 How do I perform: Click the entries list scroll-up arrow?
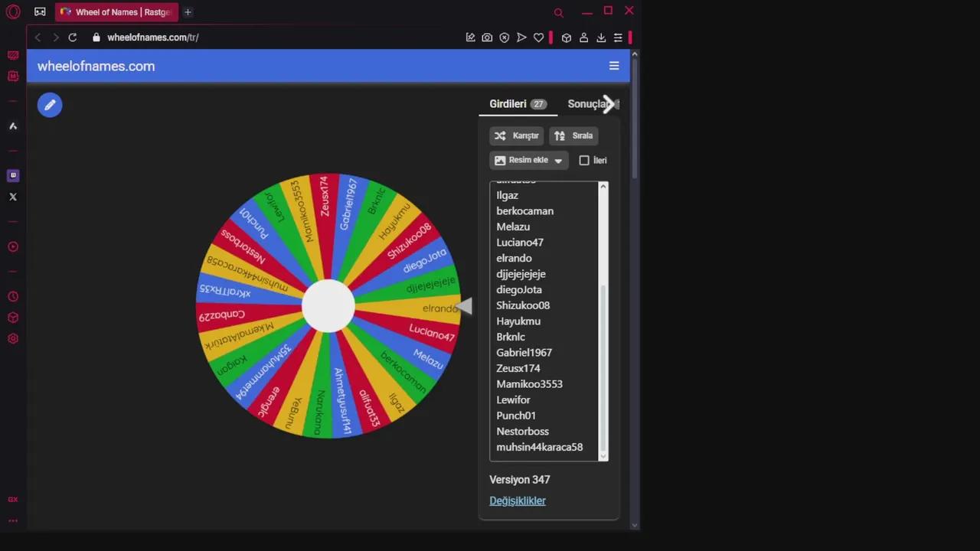coord(603,187)
